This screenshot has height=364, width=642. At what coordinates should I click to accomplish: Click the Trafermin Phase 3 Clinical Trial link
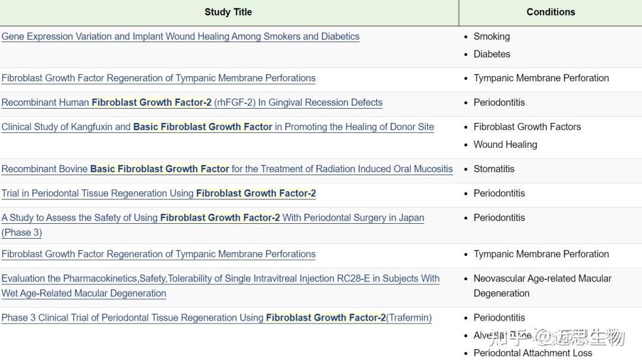coord(216,318)
